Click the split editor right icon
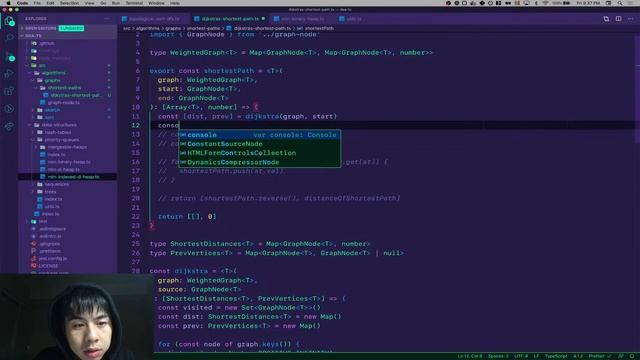640x360 pixels. [618, 19]
